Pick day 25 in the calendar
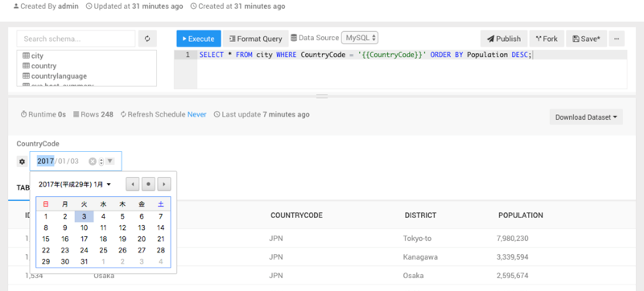The image size is (644, 291). [104, 250]
